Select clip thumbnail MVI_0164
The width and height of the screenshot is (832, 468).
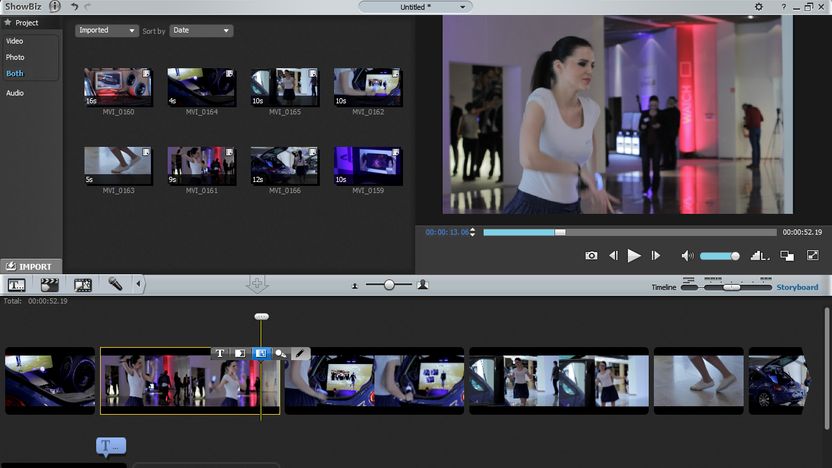point(201,87)
